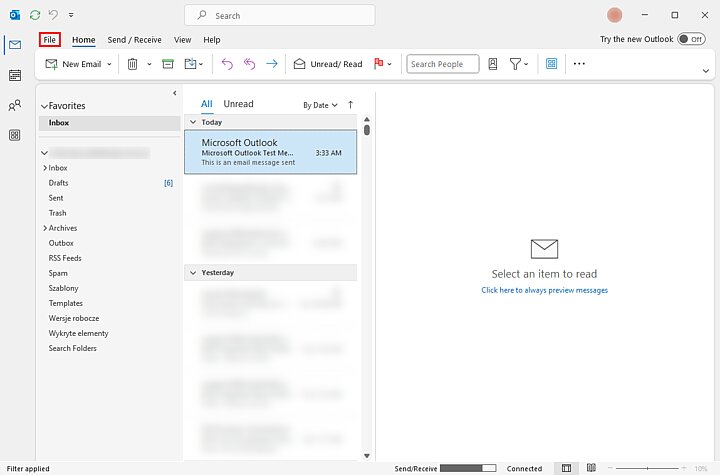Click the top Search box

pyautogui.click(x=280, y=16)
